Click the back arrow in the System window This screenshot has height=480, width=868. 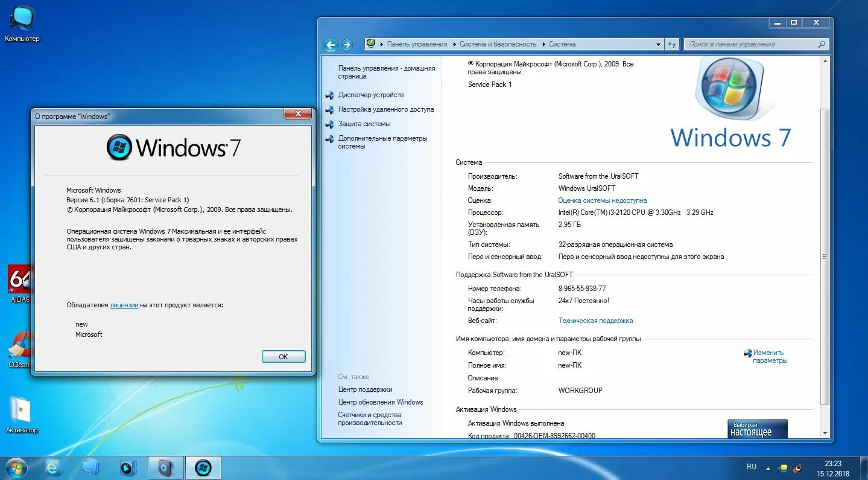click(330, 45)
